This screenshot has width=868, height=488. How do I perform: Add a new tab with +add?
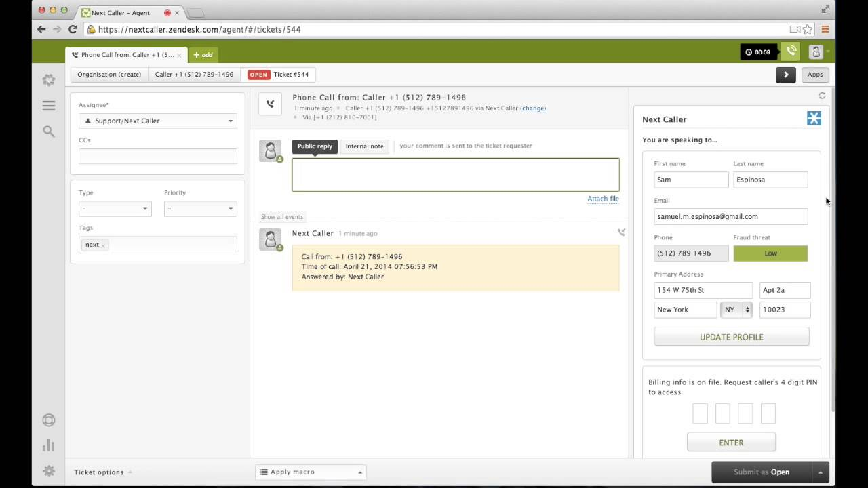(x=203, y=55)
